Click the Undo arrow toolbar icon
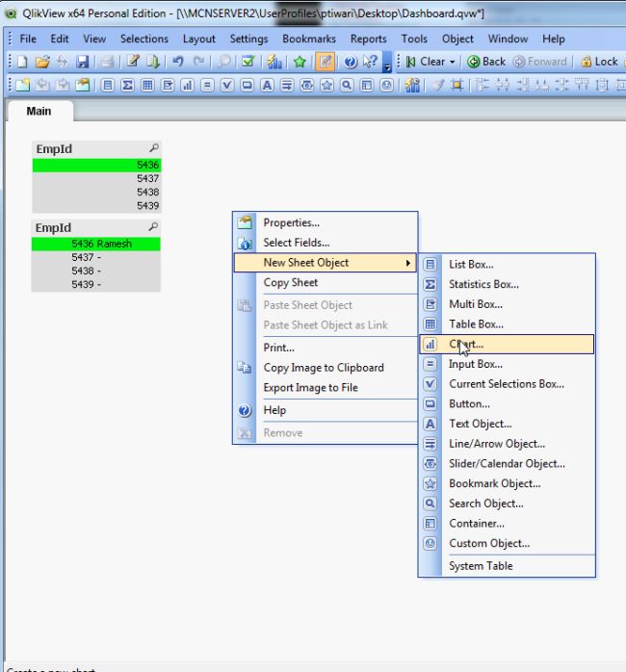626x672 pixels. [x=177, y=62]
